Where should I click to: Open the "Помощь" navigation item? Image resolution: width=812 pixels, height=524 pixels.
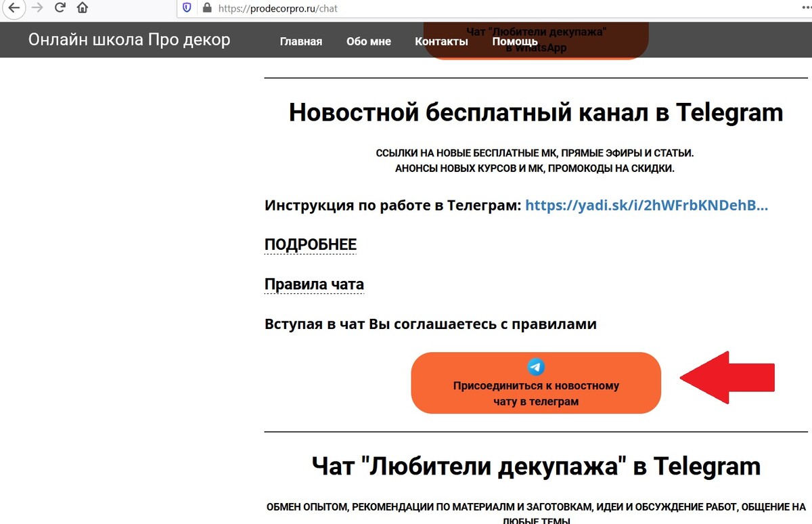(515, 41)
